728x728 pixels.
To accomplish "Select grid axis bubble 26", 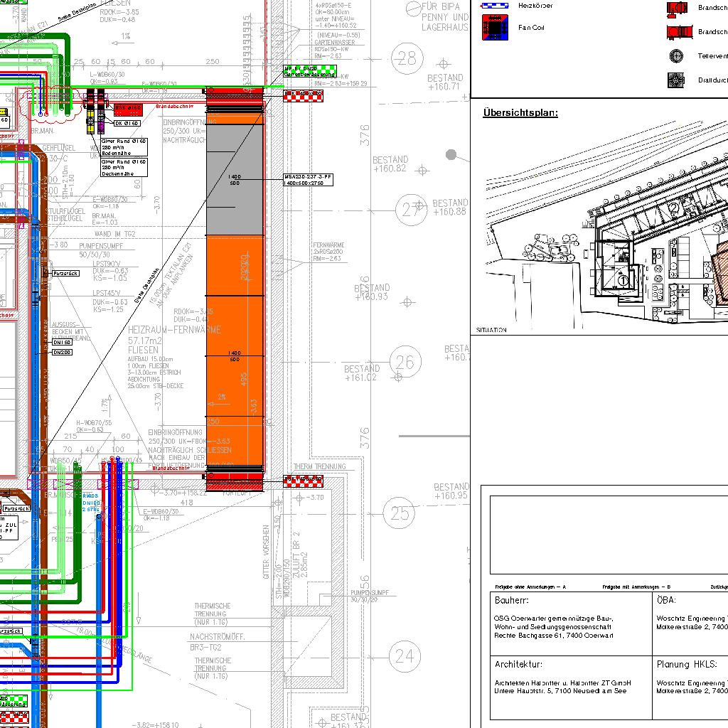I will tap(405, 363).
